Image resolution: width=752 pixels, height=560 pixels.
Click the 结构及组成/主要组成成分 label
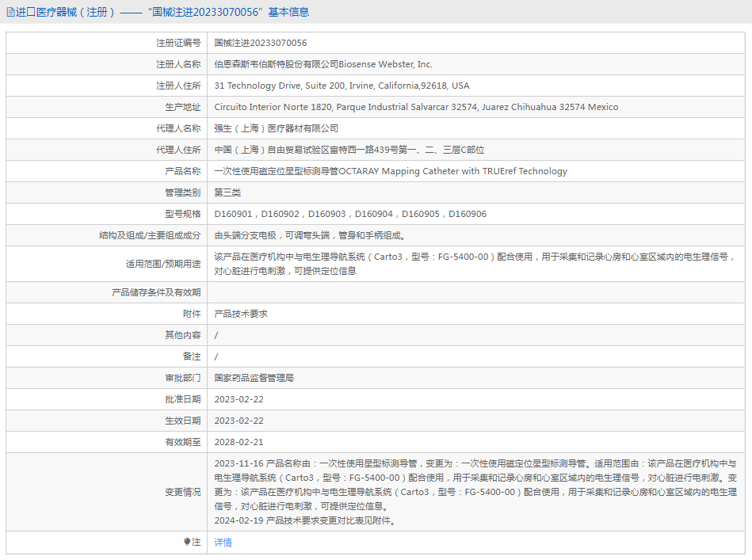(x=150, y=235)
